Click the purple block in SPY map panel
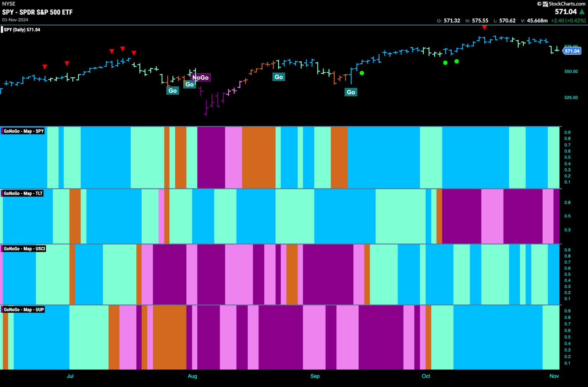Image resolution: width=588 pixels, height=387 pixels. tap(211, 157)
